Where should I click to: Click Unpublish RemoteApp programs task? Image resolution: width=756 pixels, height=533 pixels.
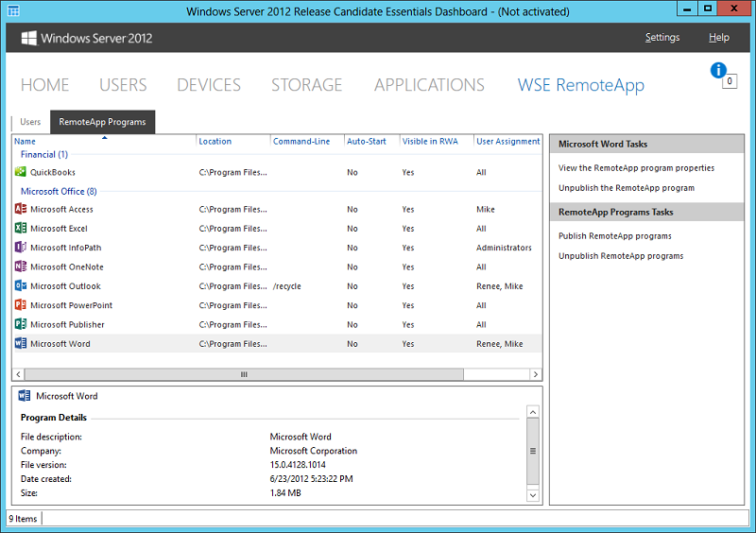pos(621,256)
